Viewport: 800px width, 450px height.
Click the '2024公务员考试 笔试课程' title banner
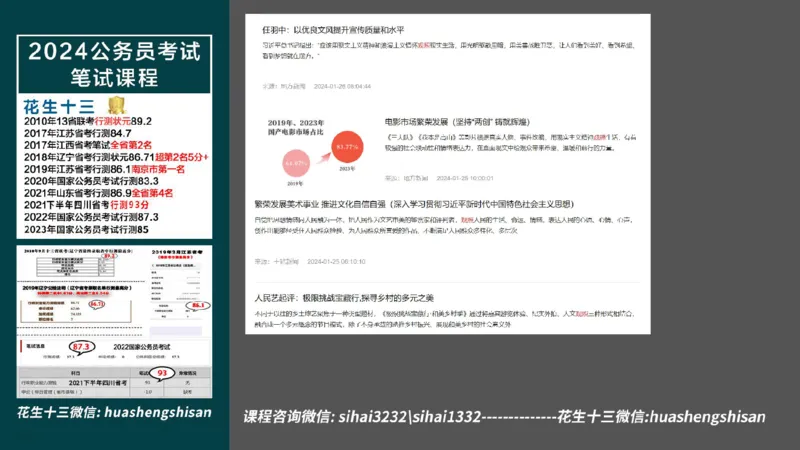(114, 64)
